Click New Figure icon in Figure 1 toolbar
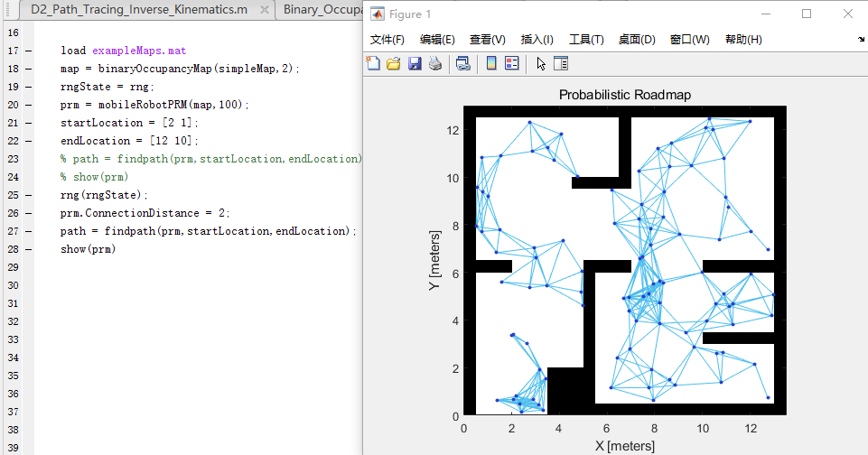The image size is (868, 455). pyautogui.click(x=373, y=64)
